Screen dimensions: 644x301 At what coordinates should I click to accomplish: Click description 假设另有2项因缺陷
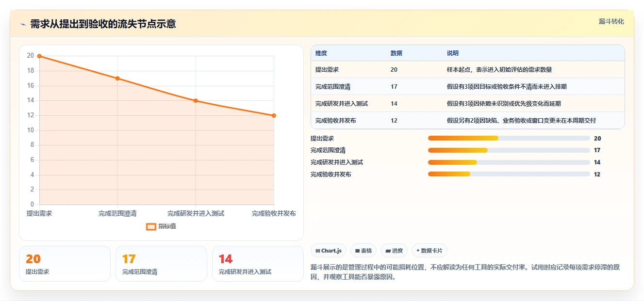point(521,121)
